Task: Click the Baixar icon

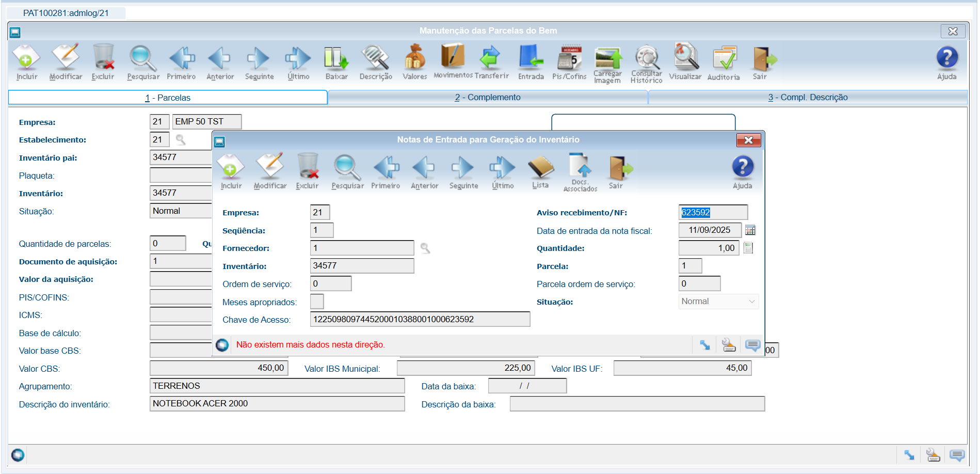Action: pos(336,62)
